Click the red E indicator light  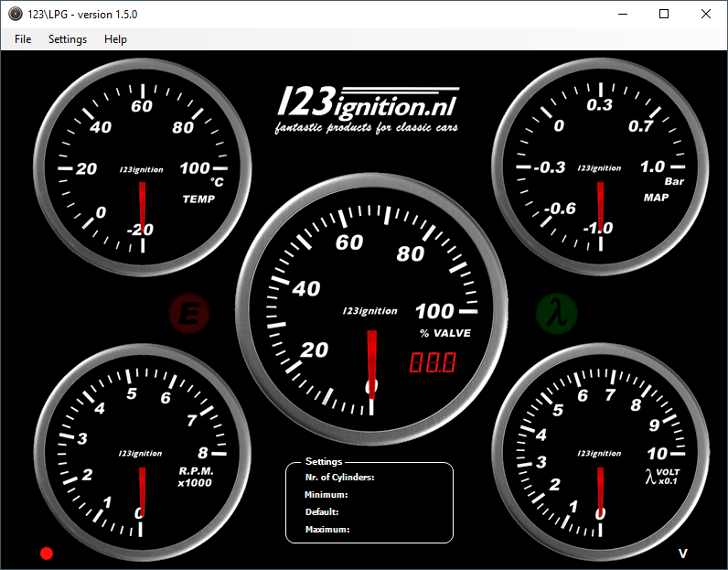pyautogui.click(x=189, y=314)
